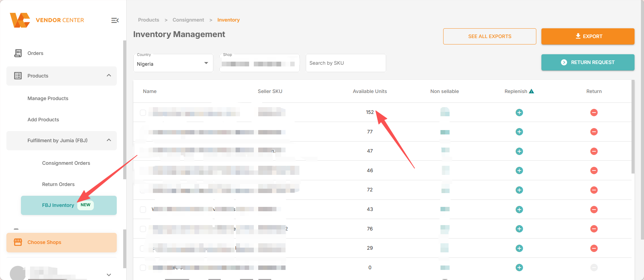
Task: Select the checkbox for the 43 units row
Action: (x=143, y=210)
